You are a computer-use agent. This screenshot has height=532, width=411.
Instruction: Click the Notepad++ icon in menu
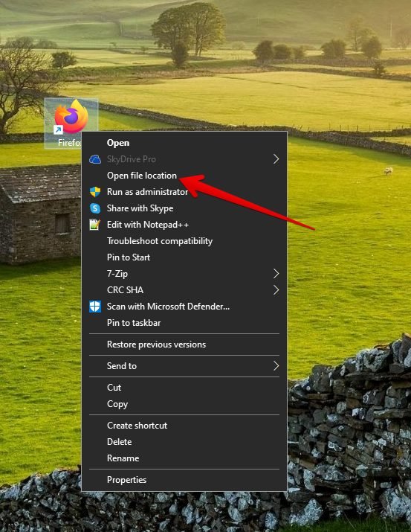tap(94, 224)
